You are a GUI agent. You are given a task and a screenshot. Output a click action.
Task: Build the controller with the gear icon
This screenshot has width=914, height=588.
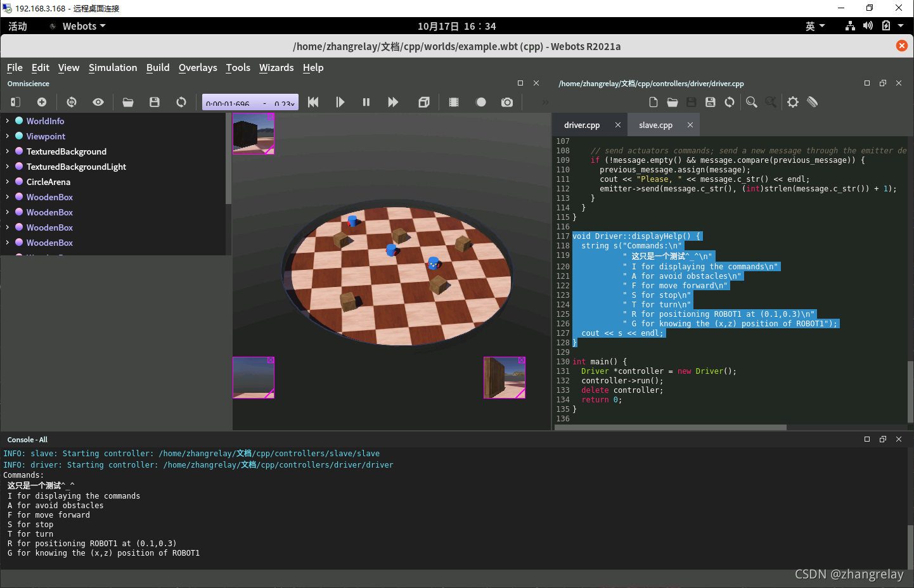[x=793, y=102]
